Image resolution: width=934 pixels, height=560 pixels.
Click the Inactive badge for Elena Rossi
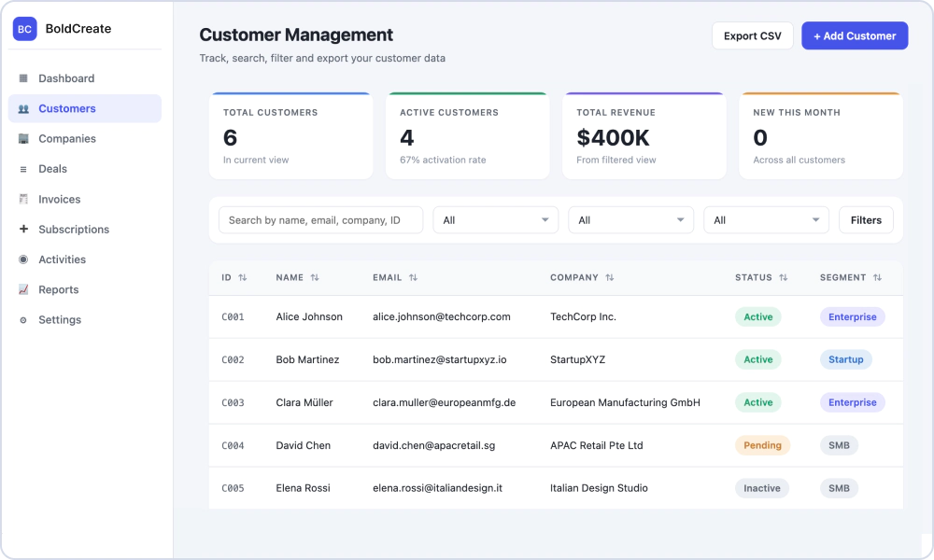(x=762, y=488)
